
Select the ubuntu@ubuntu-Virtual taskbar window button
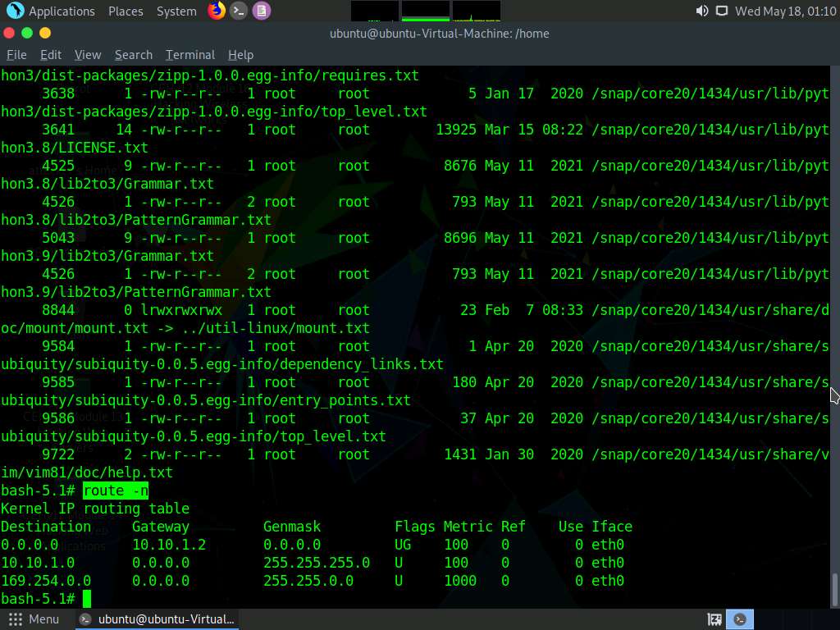coord(157,619)
